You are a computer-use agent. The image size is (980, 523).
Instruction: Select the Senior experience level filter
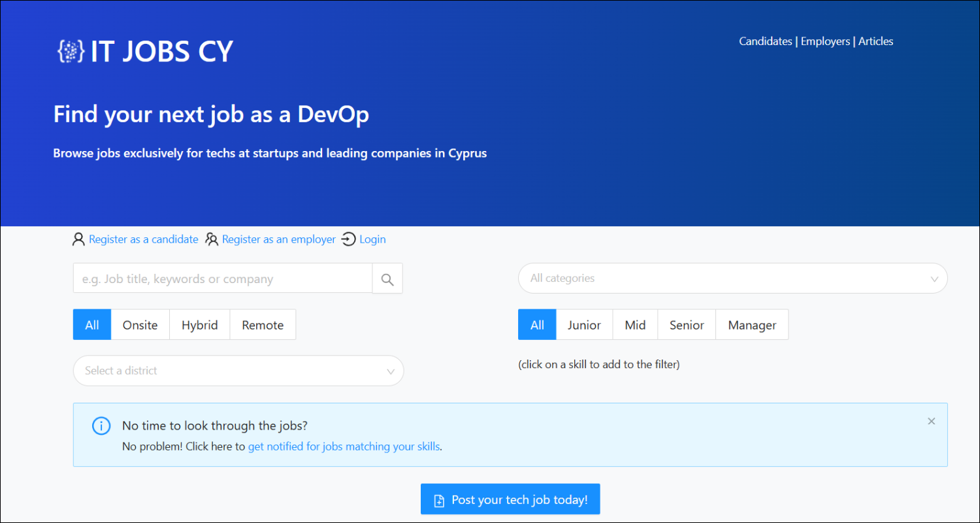686,324
